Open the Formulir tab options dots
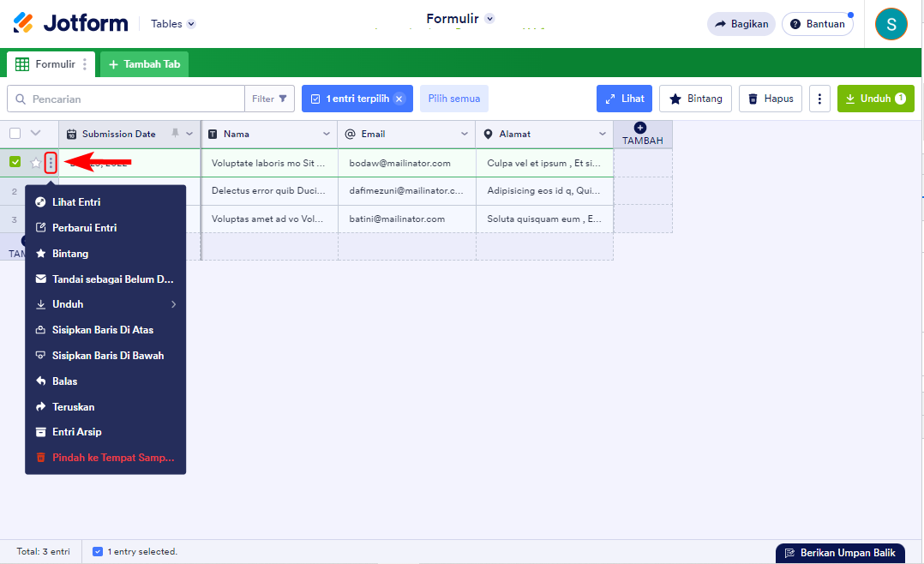The image size is (924, 564). pos(85,64)
